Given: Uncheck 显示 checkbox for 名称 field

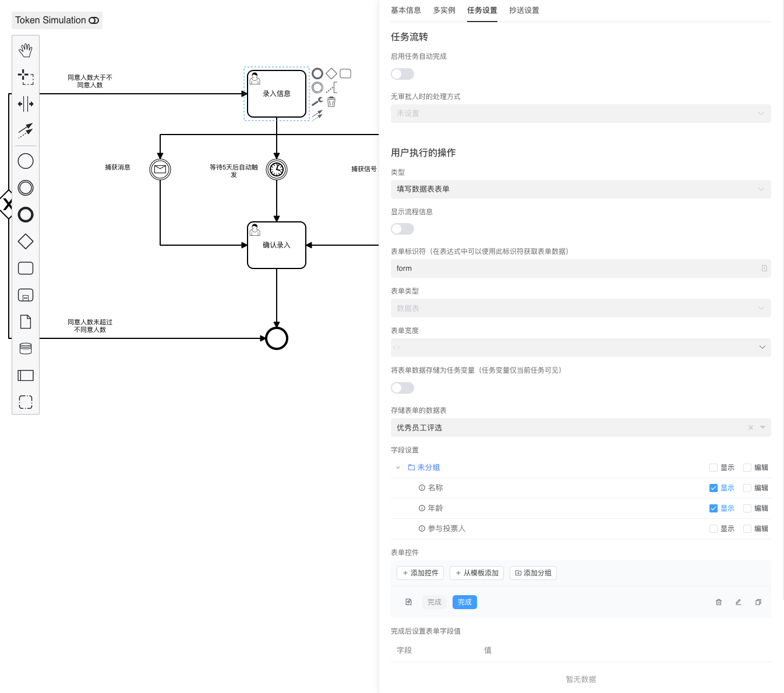Looking at the screenshot, I should [714, 488].
